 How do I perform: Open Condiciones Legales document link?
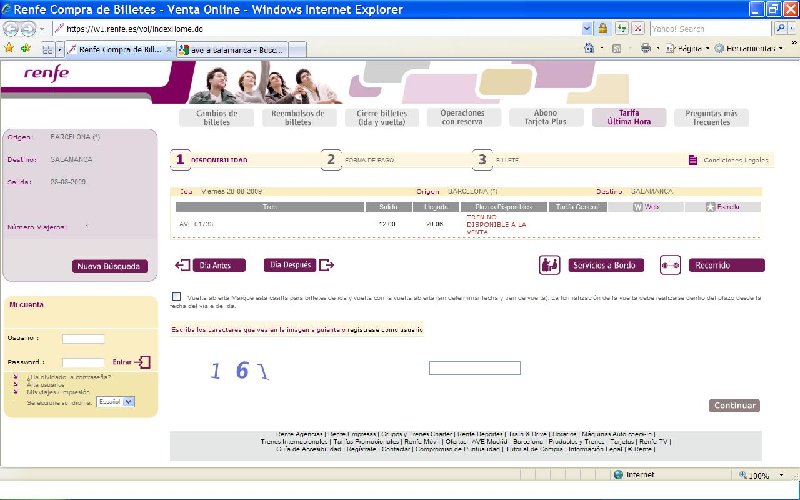click(x=728, y=160)
